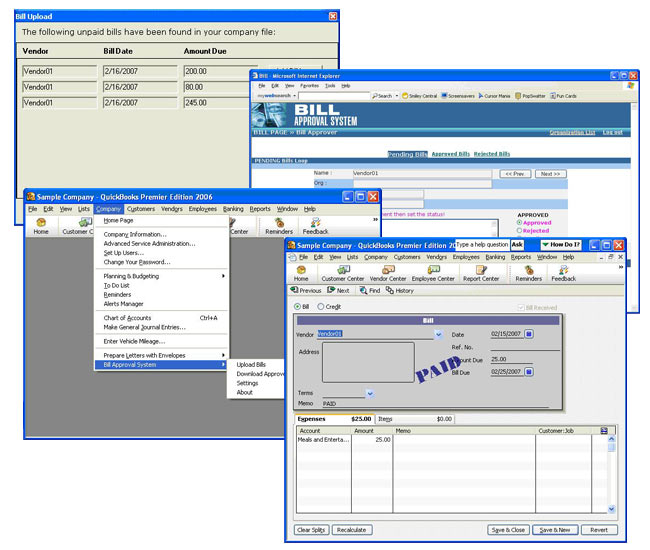Image resolution: width=650 pixels, height=550 pixels.
Task: Click Smiley Central toolbar item
Action: 420,96
